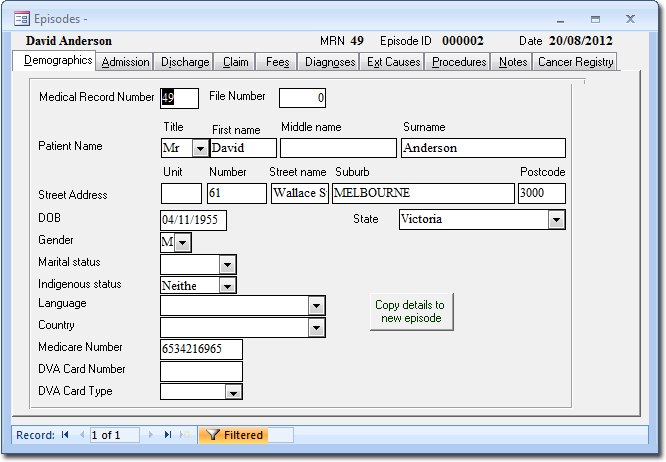Expand the Language dropdown
The image size is (666, 462).
click(316, 306)
